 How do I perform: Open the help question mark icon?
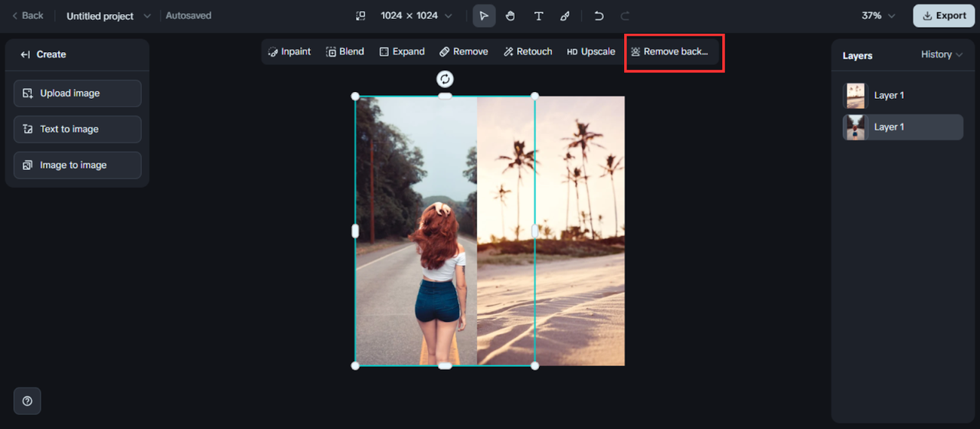pos(28,401)
